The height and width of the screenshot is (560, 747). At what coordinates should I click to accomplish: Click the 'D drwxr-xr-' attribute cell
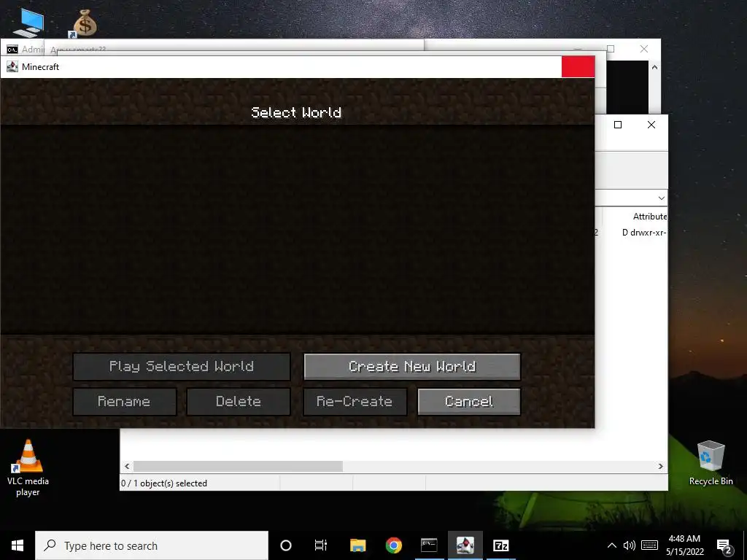tap(644, 233)
